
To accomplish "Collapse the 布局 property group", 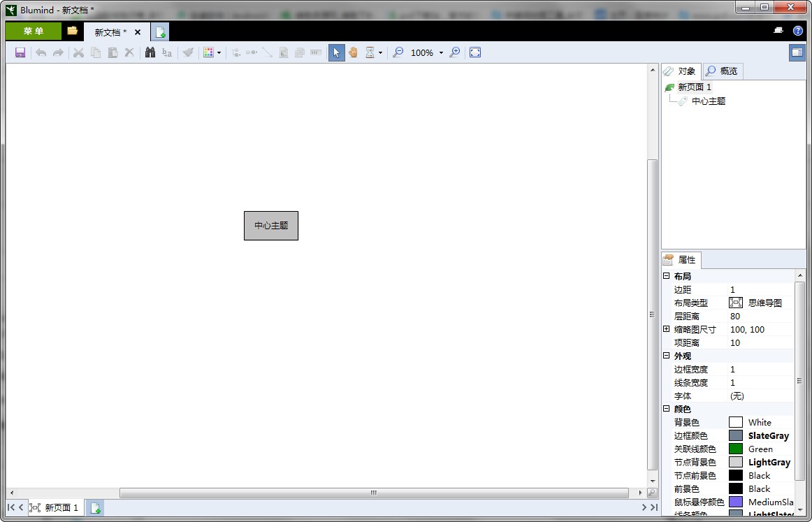I will [x=667, y=276].
